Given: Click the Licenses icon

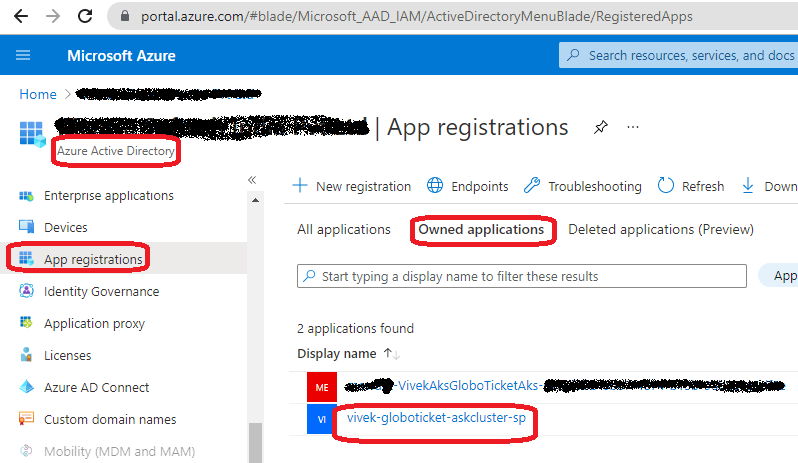Looking at the screenshot, I should tap(26, 355).
